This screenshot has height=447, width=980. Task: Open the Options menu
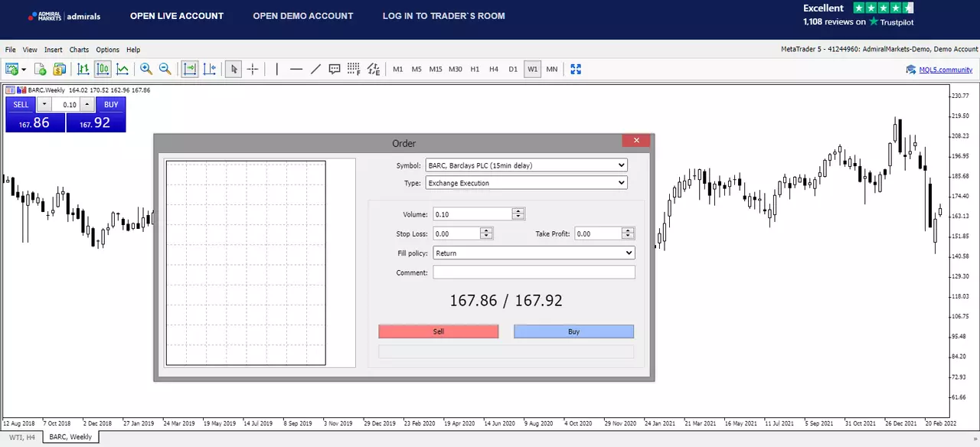[107, 50]
